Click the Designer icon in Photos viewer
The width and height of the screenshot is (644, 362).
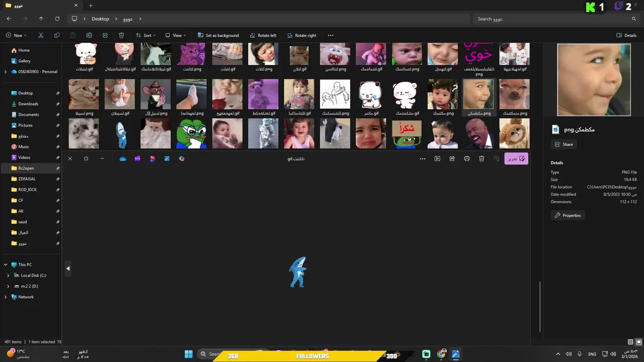coord(152,158)
